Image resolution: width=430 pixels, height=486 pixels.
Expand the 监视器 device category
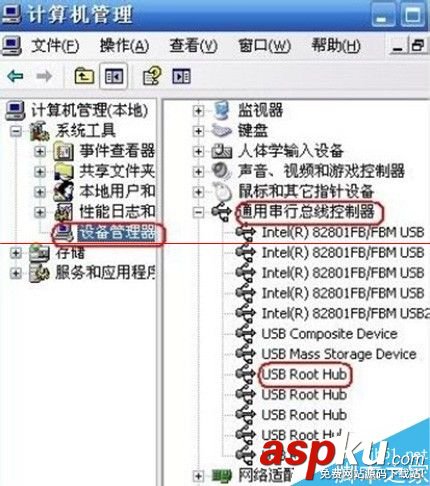[198, 111]
